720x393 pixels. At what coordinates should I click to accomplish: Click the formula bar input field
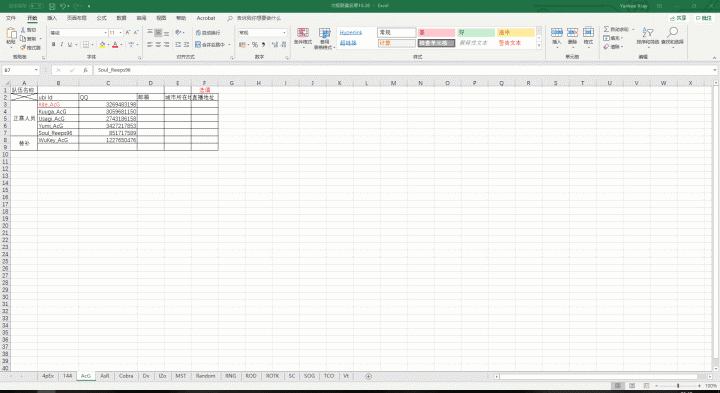click(x=404, y=70)
